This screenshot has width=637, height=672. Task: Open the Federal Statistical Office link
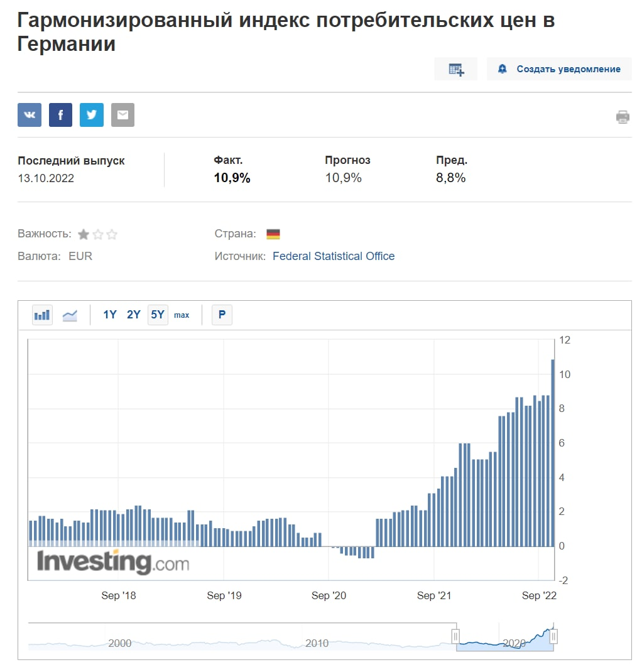pos(334,256)
